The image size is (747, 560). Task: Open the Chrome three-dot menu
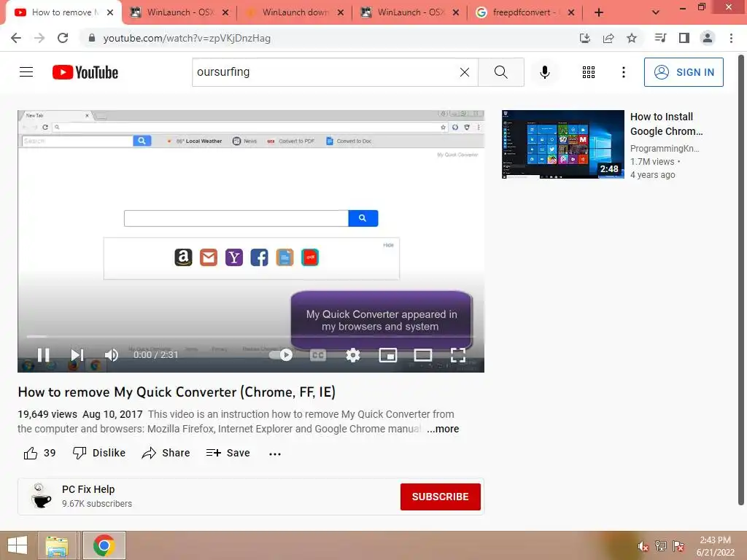[x=731, y=38]
